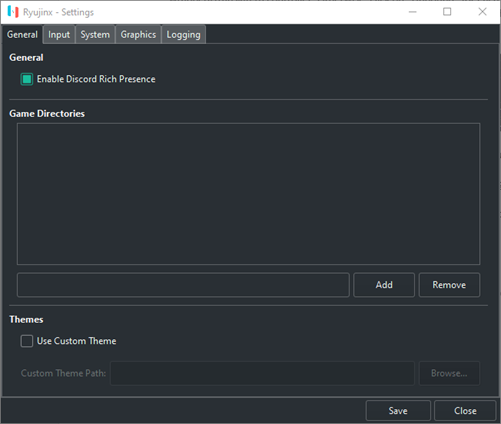Focus the game directory path input field
Image resolution: width=501 pixels, height=424 pixels.
pyautogui.click(x=183, y=285)
